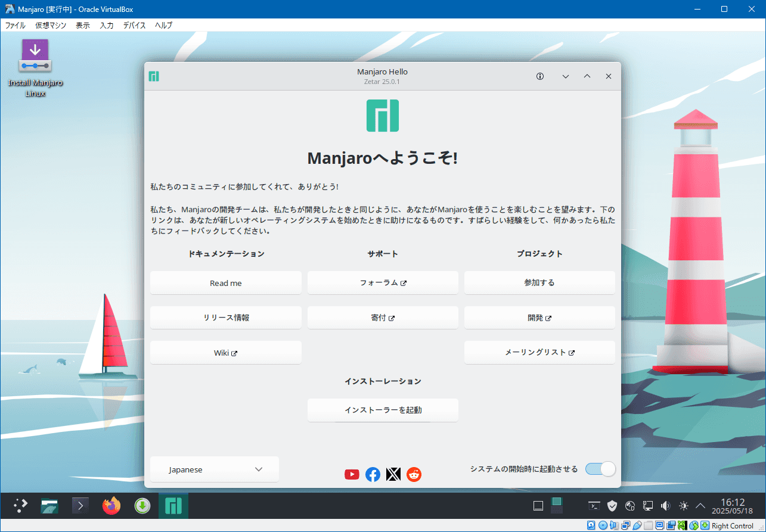This screenshot has height=532, width=766.
Task: Click the clock showing 16:12
Action: (x=733, y=506)
